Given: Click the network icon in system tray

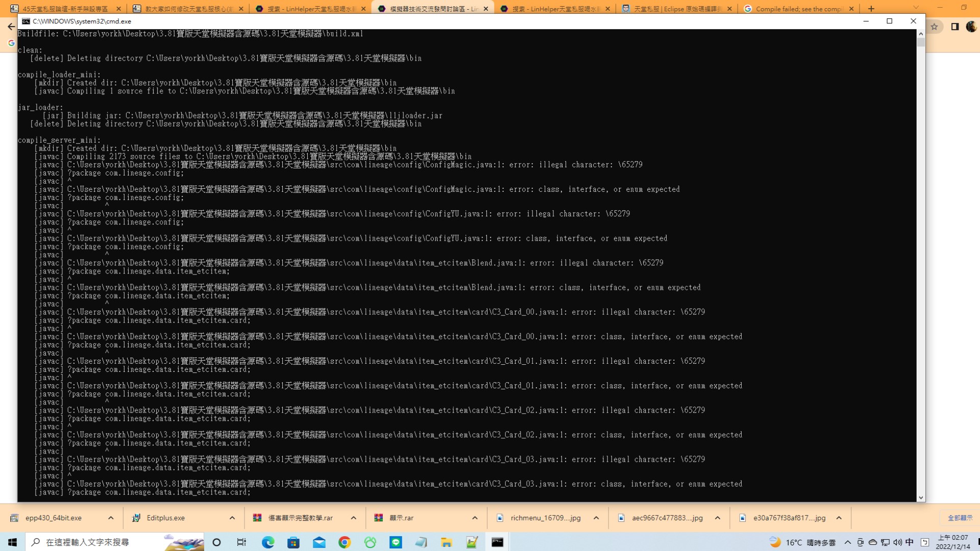Looking at the screenshot, I should [885, 542].
